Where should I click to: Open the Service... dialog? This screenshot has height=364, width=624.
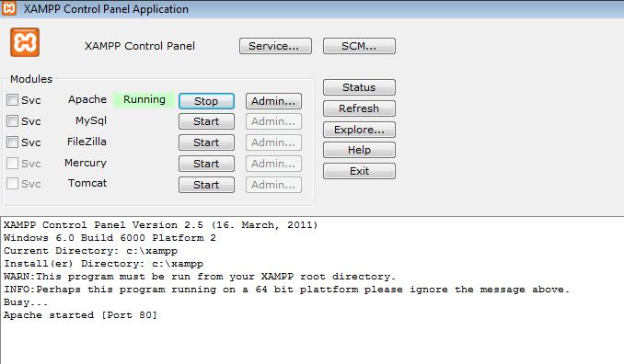[x=275, y=46]
